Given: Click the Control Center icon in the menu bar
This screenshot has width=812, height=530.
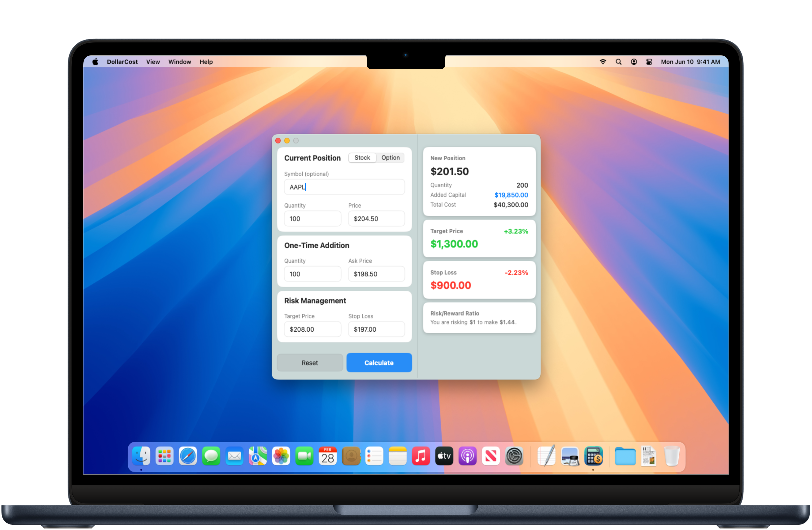Looking at the screenshot, I should [649, 62].
